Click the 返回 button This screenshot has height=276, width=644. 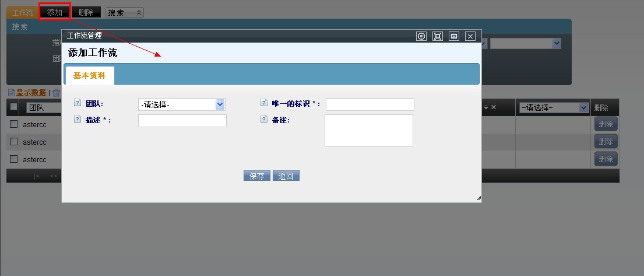tap(286, 176)
